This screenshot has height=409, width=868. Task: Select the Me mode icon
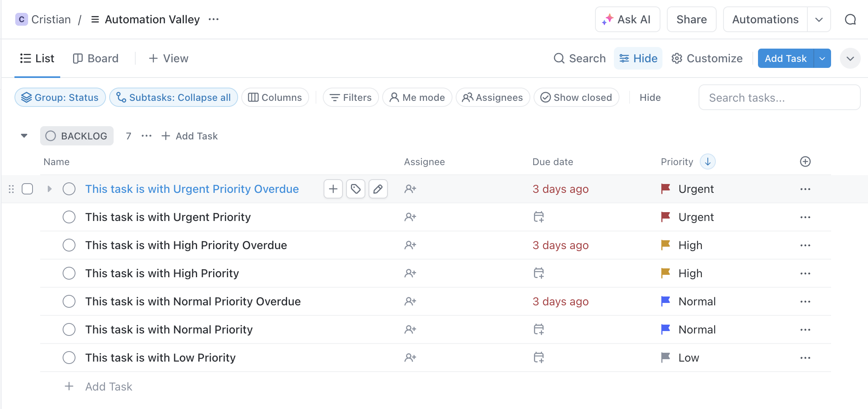[x=394, y=97]
